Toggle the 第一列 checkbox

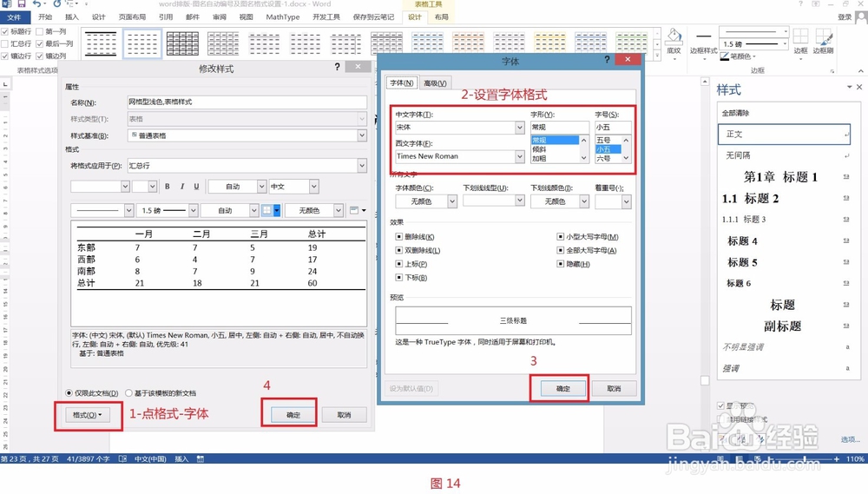39,31
